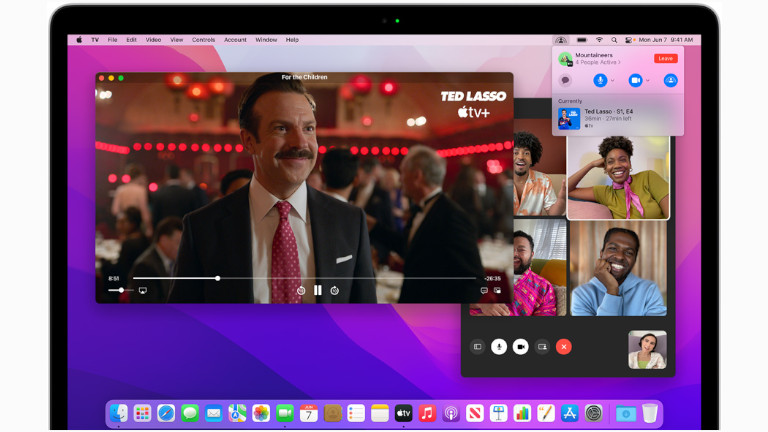Open the Account menu
Viewport: 768px width, 432px height.
pyautogui.click(x=235, y=40)
